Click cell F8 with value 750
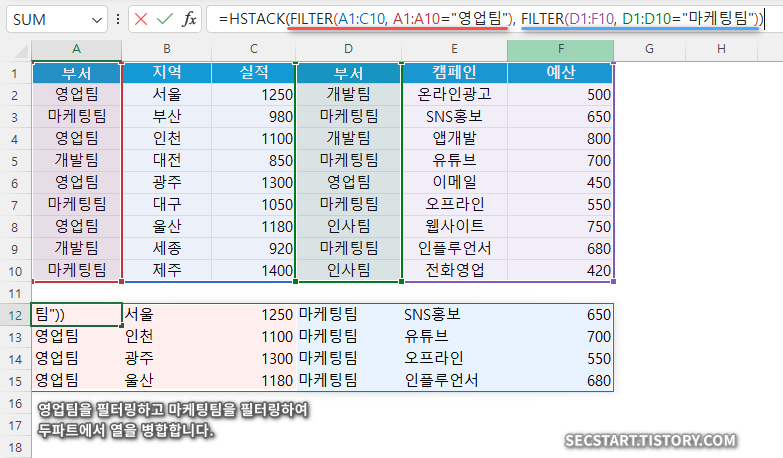783x458 pixels. 561,226
